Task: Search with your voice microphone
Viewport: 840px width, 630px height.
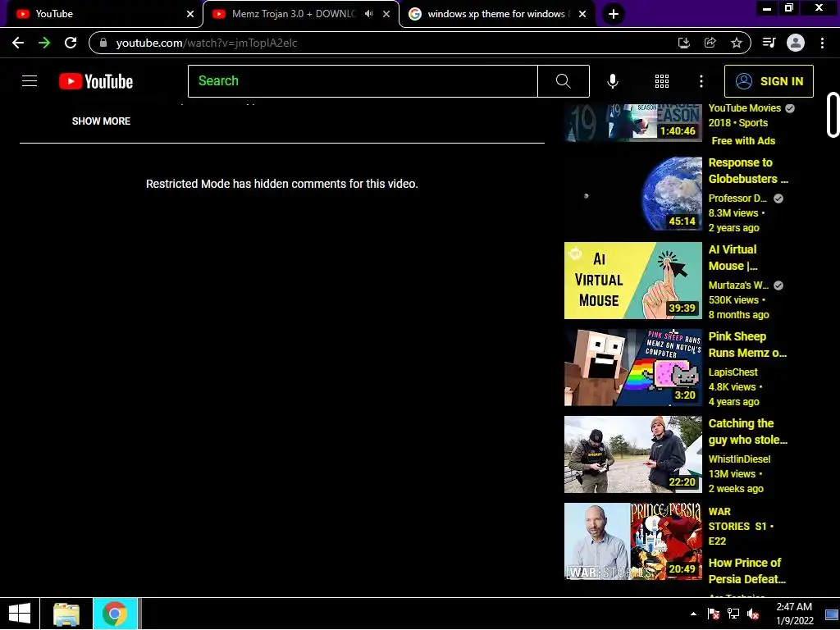Action: pyautogui.click(x=613, y=81)
